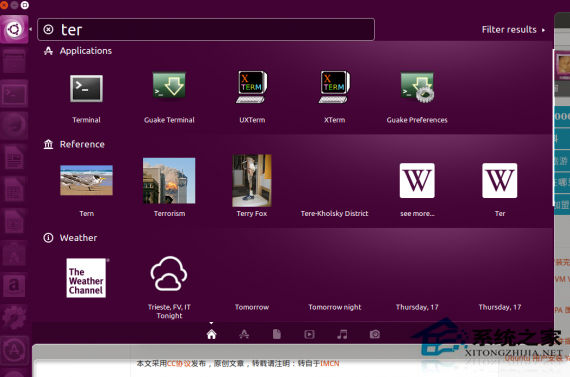Open the Tere-Kholsky District result
Screen dimensions: 570x377
[x=334, y=213]
